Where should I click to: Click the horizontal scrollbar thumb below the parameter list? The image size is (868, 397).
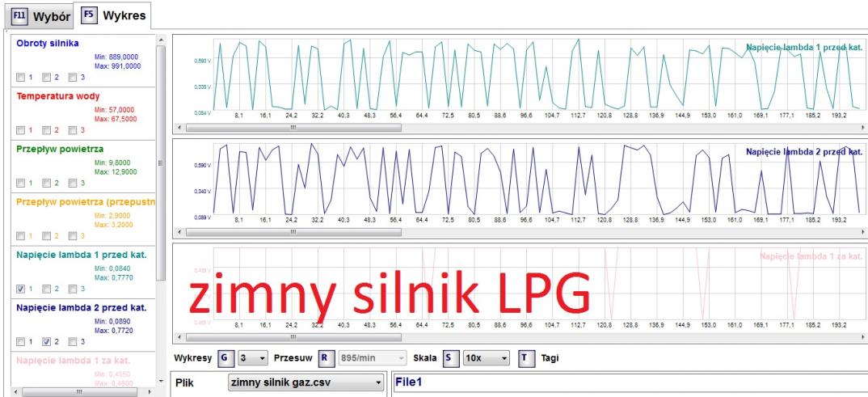(x=78, y=391)
